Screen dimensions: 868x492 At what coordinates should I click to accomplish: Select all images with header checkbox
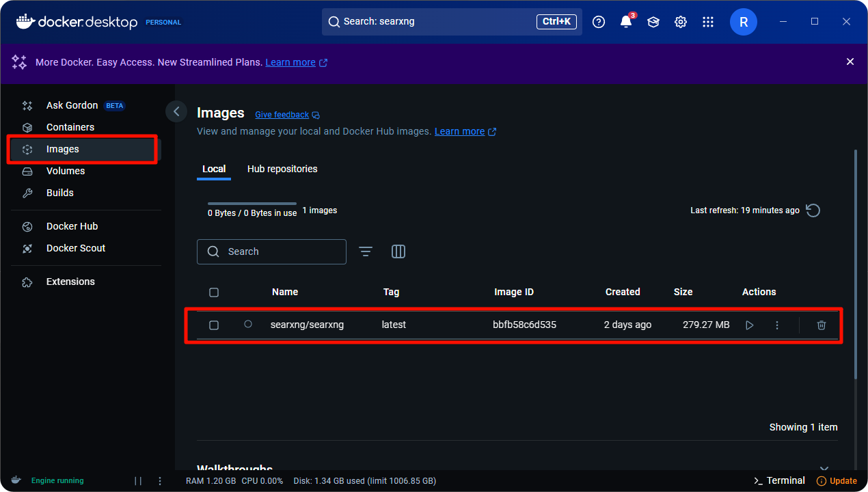tap(214, 292)
